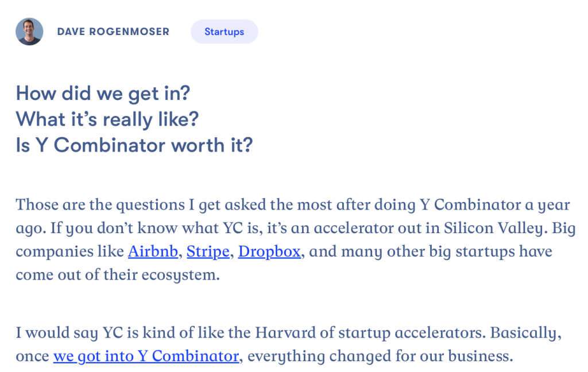Click the "Is Y Combinator worth it?" heading
Screen dimensions: 588x372
tap(134, 145)
